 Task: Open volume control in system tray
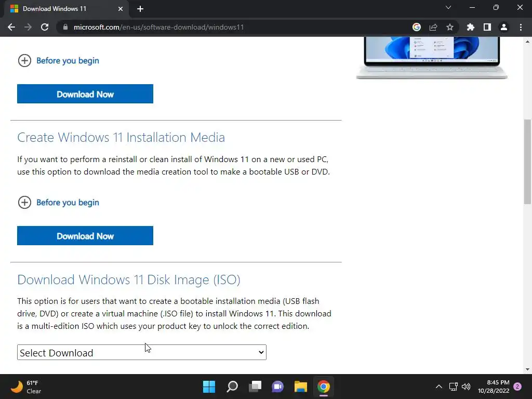coord(466,387)
